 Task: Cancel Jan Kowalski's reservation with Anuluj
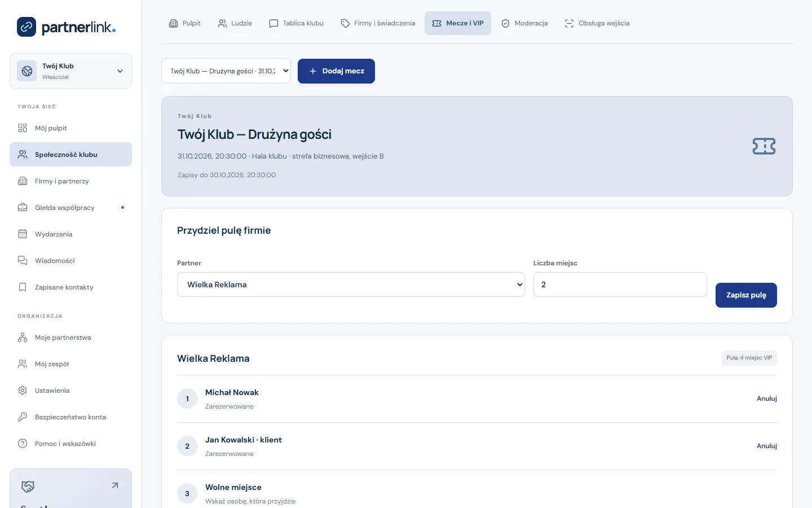766,446
